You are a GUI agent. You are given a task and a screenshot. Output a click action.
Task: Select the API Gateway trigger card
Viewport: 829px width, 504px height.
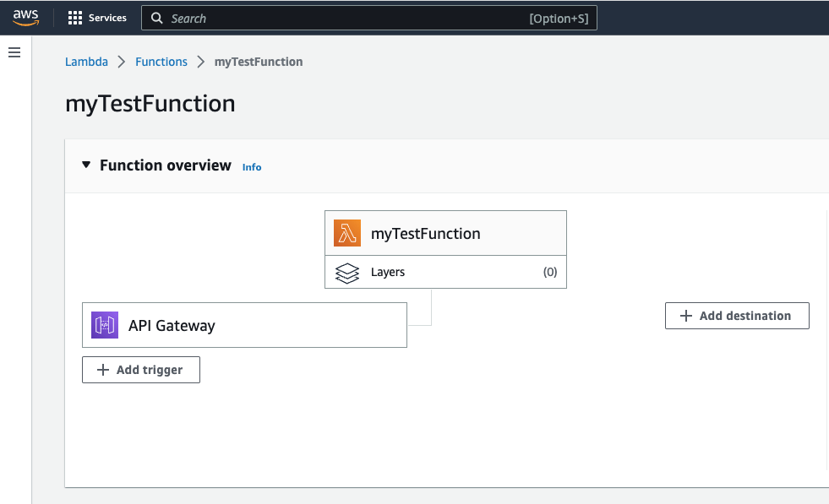[x=244, y=324]
